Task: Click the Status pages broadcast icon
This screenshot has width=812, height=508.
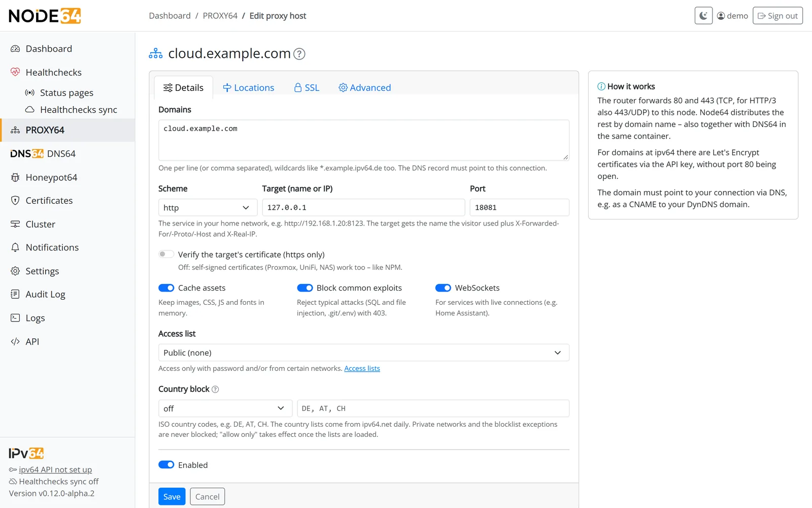Action: (x=30, y=92)
